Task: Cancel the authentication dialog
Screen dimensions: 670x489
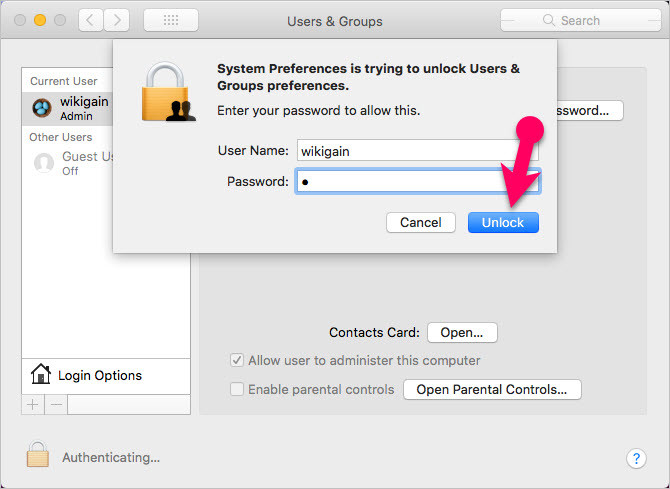Action: tap(421, 222)
